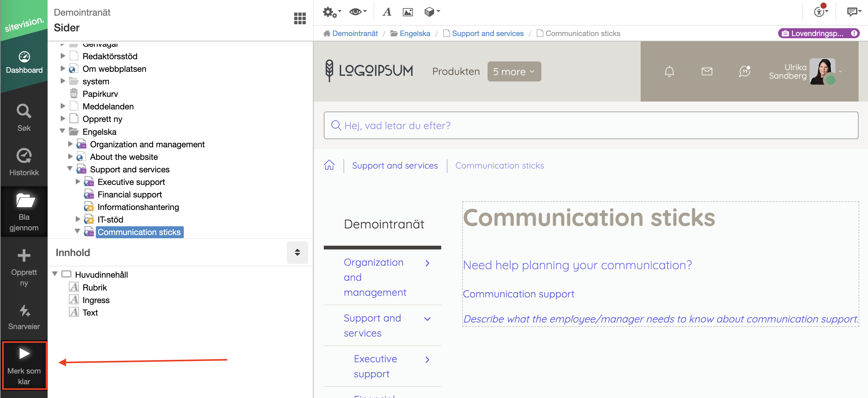The image size is (868, 398).
Task: Expand Organization and management side menu chevron
Action: (427, 263)
